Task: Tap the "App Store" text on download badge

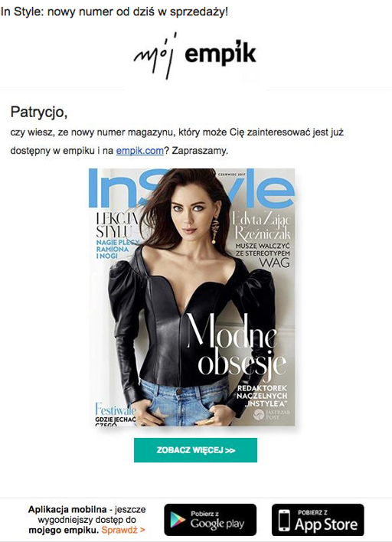Action: coord(326,524)
